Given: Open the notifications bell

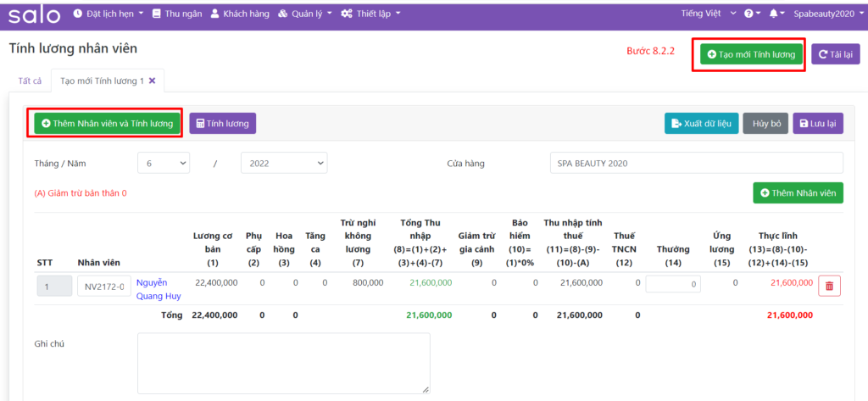Looking at the screenshot, I should [x=776, y=14].
